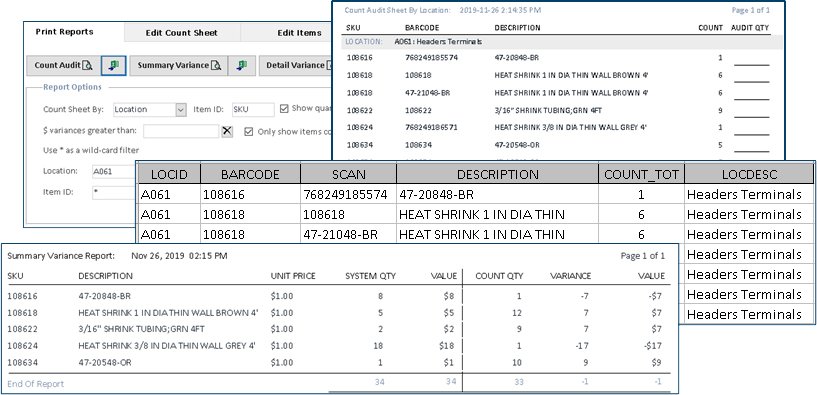Image resolution: width=817 pixels, height=395 pixels.
Task: Click SKU 108616 in Summary Variance Report
Action: (22, 296)
